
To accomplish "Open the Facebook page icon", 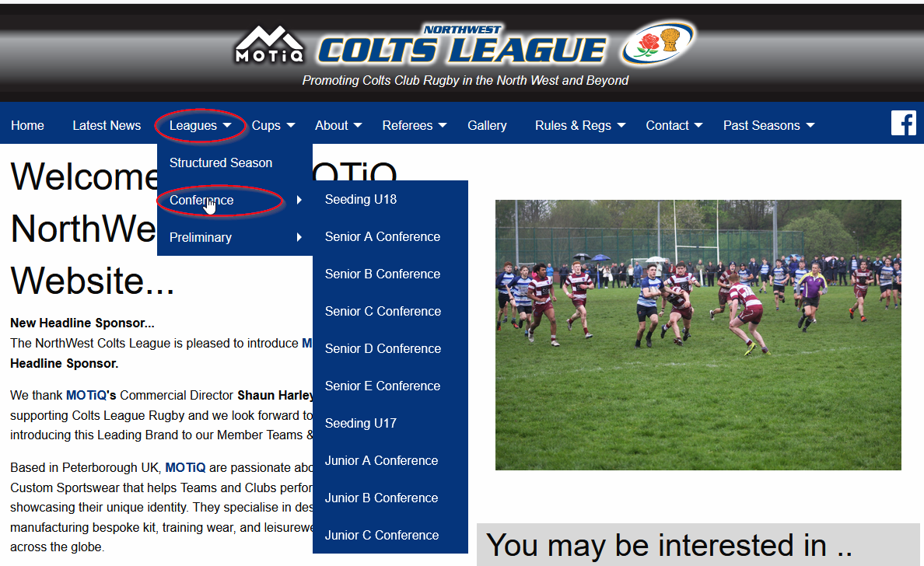I will pos(903,123).
